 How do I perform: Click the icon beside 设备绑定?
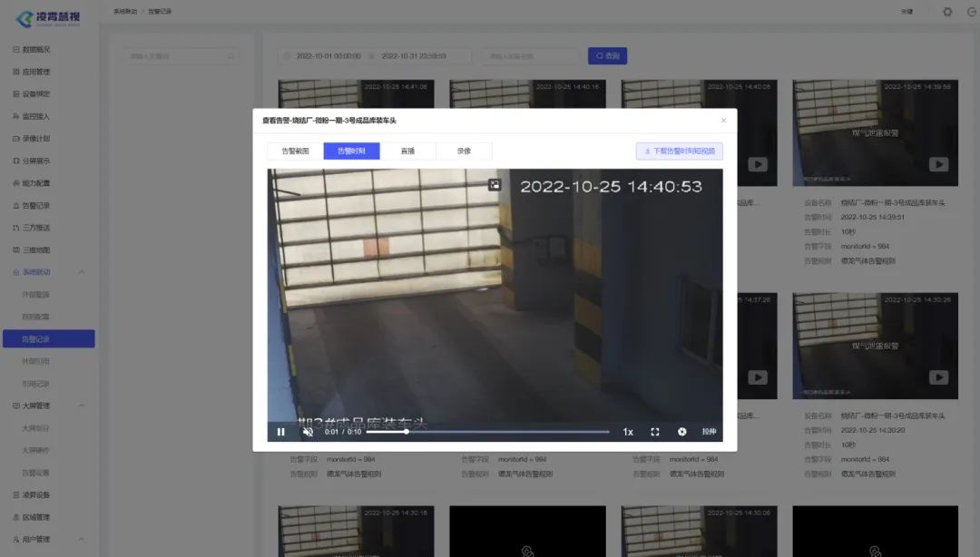[x=16, y=93]
